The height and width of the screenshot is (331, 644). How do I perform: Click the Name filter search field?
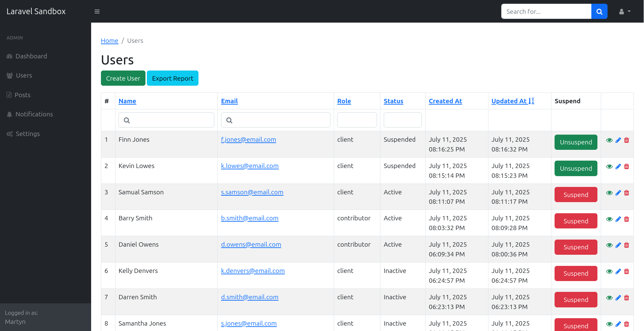(166, 120)
